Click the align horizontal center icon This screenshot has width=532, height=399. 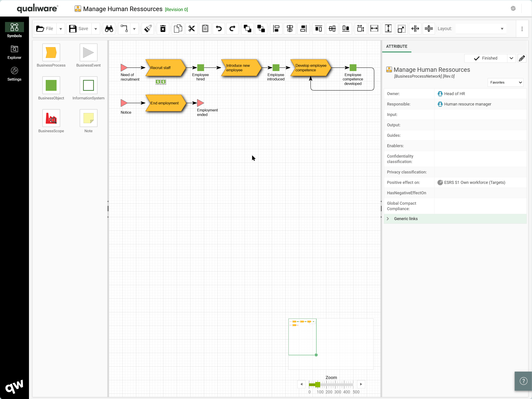290,29
